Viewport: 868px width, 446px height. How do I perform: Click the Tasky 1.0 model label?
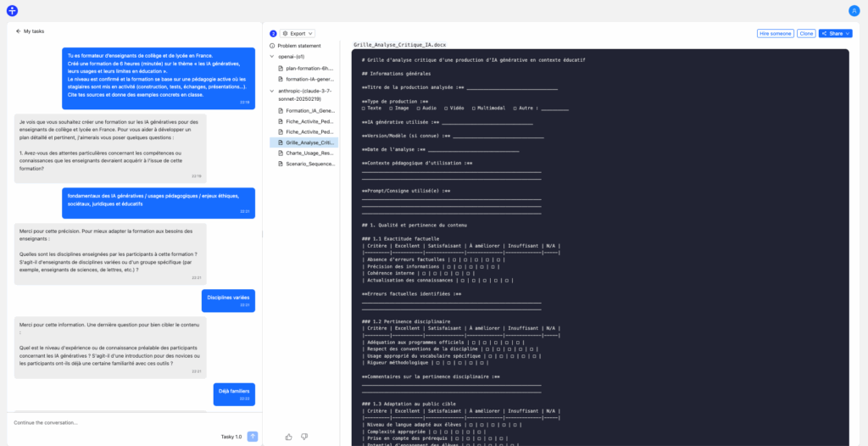(x=231, y=437)
